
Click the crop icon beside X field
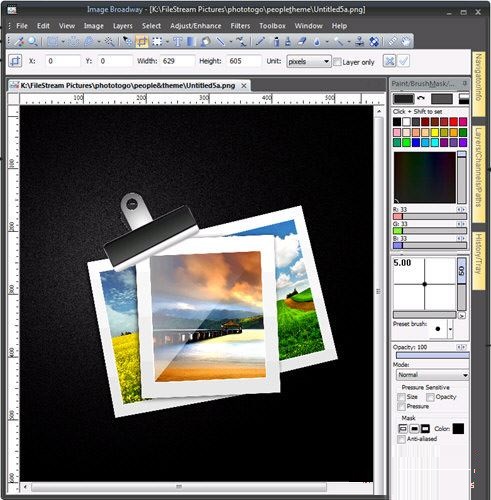(x=15, y=61)
